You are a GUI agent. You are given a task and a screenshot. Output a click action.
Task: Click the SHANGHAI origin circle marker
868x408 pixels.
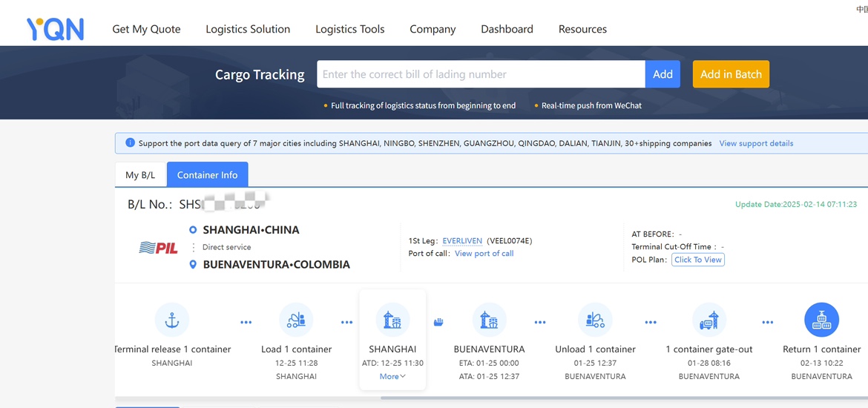coord(193,230)
